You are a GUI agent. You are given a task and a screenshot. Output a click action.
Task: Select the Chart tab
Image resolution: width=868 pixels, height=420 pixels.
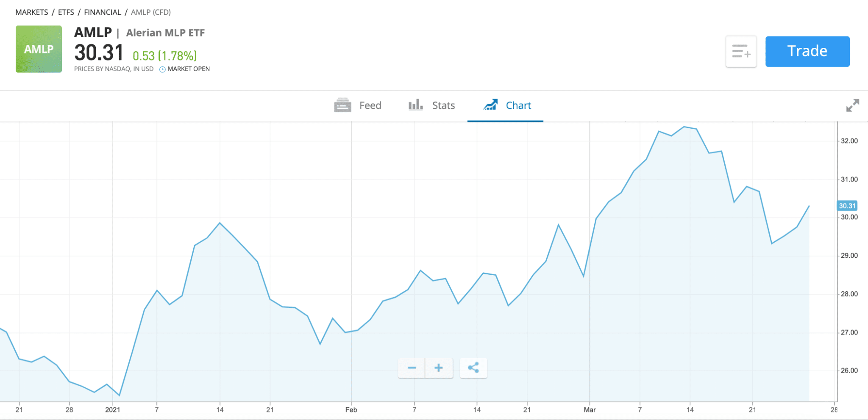tap(518, 105)
